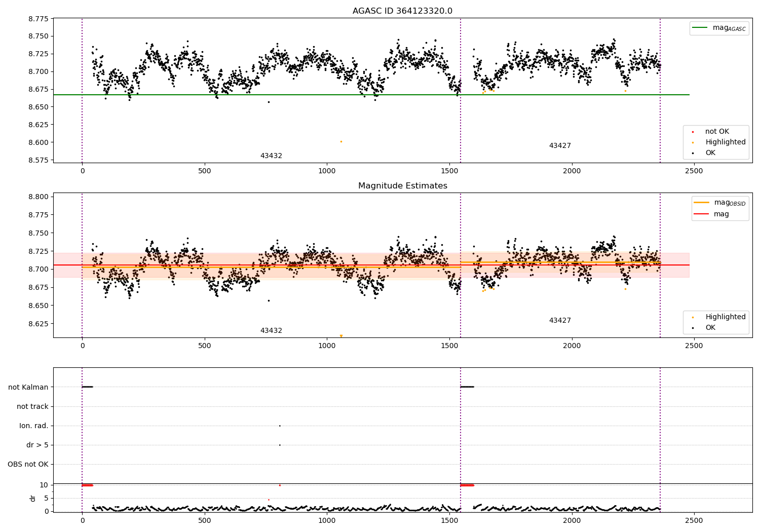Click the 'not track' row label
The height and width of the screenshot is (532, 760).
[x=32, y=406]
